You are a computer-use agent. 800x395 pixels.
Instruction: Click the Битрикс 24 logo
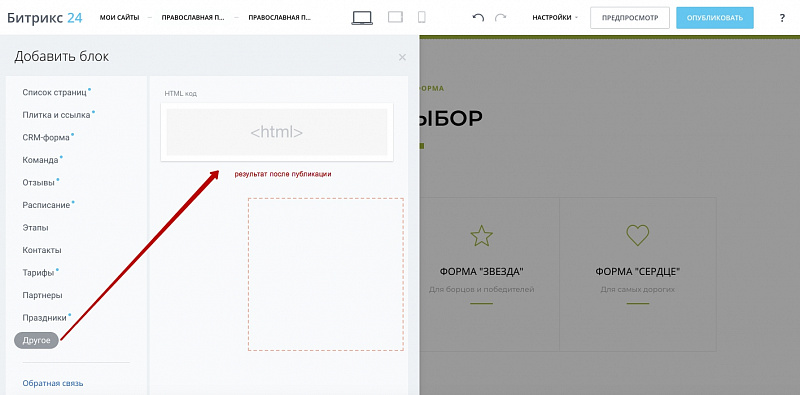pos(45,17)
